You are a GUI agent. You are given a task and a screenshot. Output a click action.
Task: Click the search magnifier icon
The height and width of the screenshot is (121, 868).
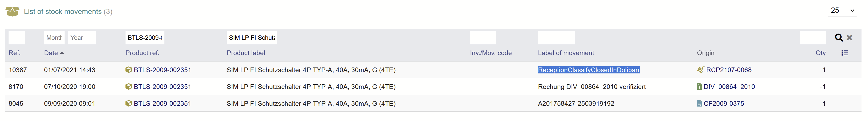pos(839,38)
